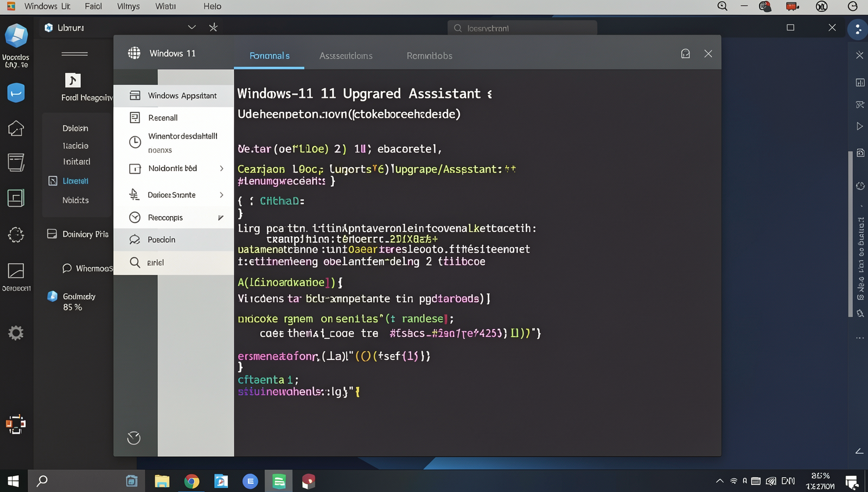Viewport: 868px width, 492px height.
Task: Open the Recconpis dropdown arrow
Action: tap(221, 218)
